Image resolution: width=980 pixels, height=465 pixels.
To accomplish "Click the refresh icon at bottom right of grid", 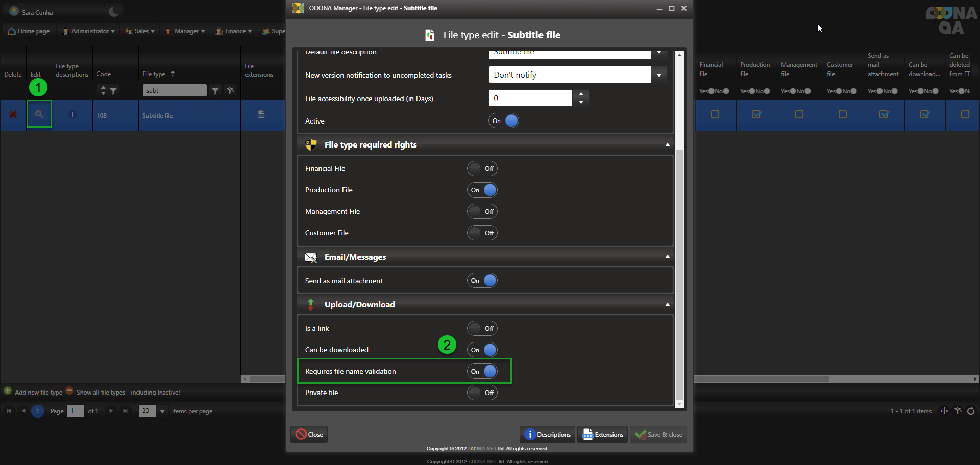I will [x=971, y=411].
